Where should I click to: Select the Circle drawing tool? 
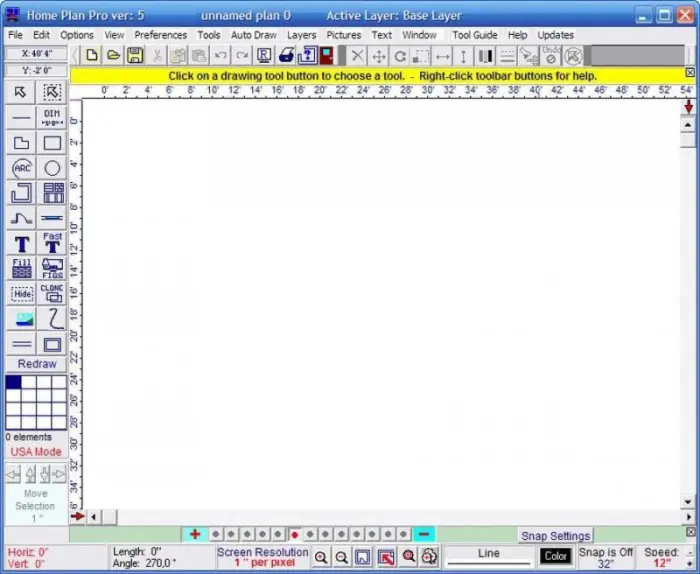click(x=52, y=168)
